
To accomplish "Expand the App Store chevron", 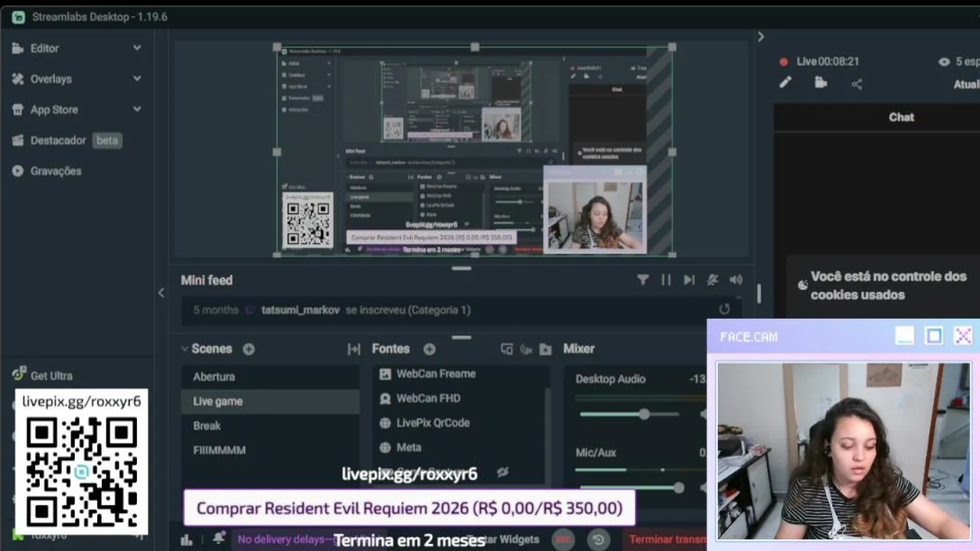I will tap(137, 109).
